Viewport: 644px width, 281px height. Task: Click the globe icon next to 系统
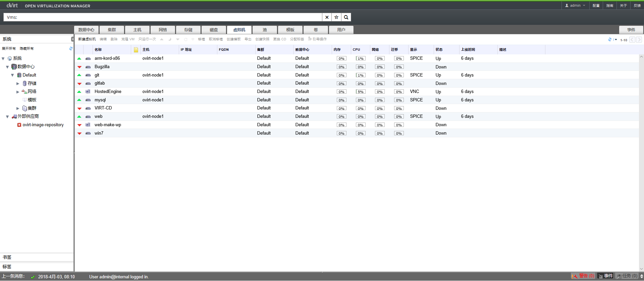point(10,58)
